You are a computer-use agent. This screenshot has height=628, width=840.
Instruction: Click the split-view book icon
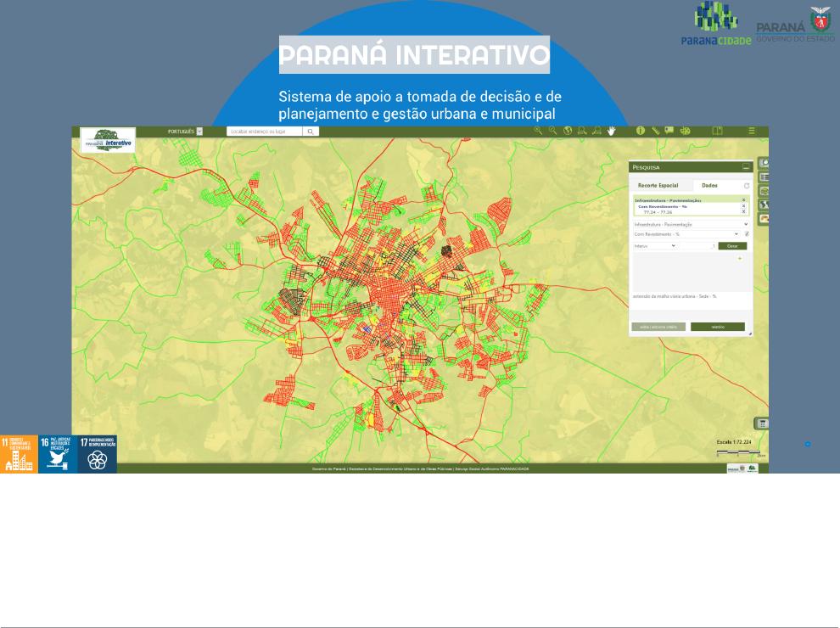717,132
